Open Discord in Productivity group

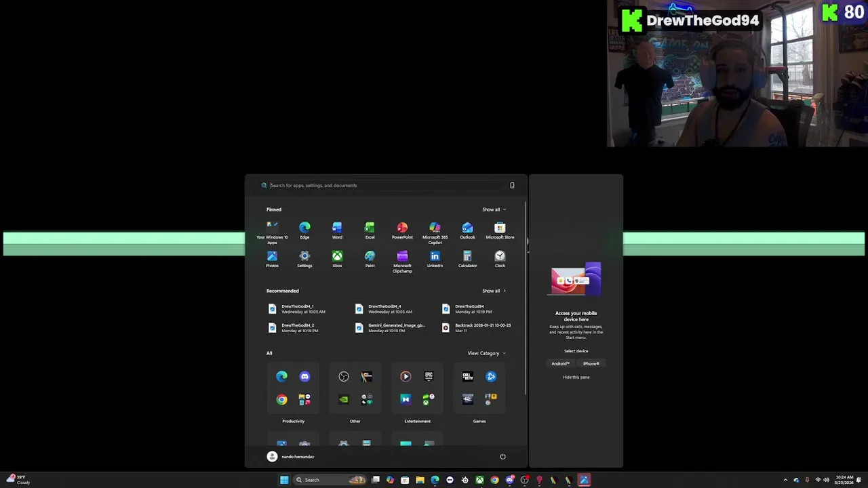[304, 376]
